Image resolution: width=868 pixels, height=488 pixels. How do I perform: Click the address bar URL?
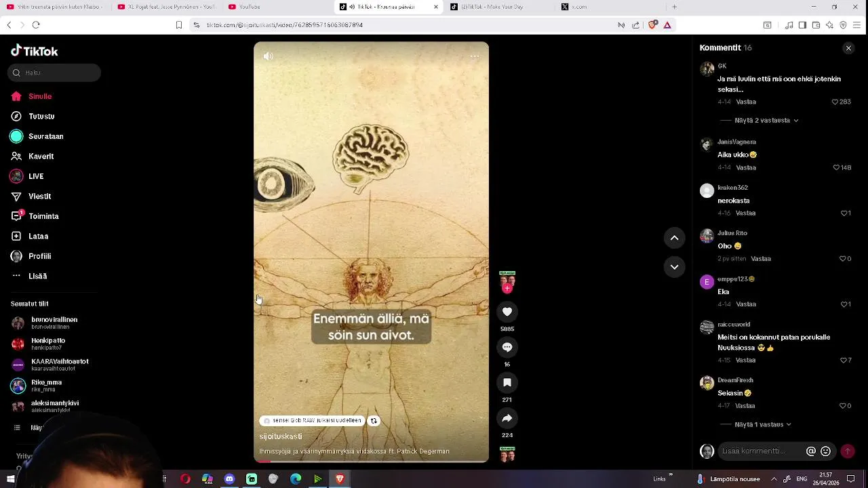[x=285, y=25]
